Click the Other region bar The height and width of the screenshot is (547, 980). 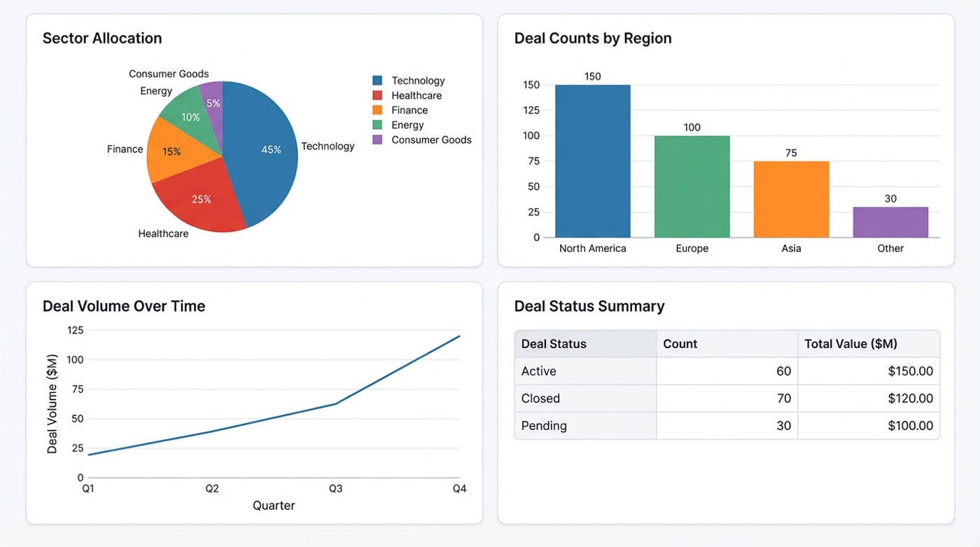(x=890, y=221)
